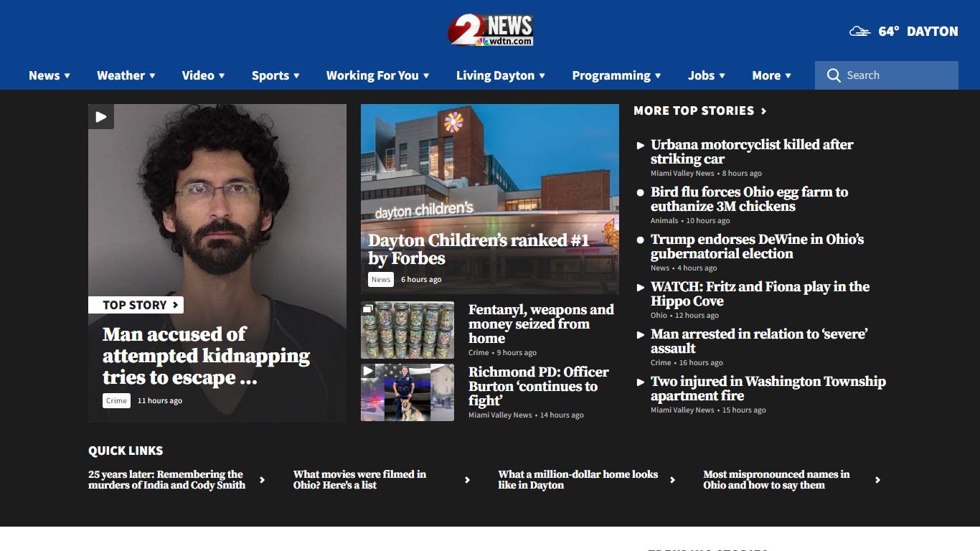Screen dimensions: 980x551
Task: Open 64° Dayton weather link
Action: point(904,31)
